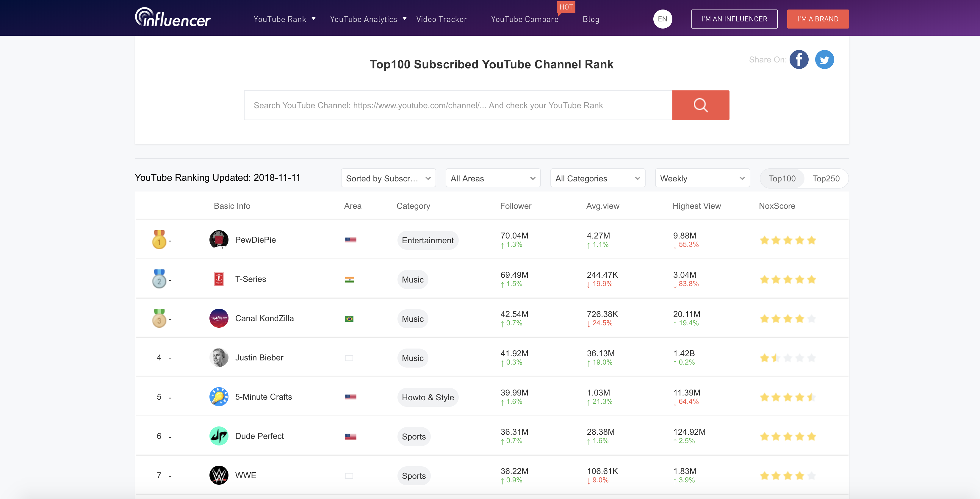Screen dimensions: 980x499
Task: Click the Dude Perfect channel avatar
Action: (x=219, y=436)
